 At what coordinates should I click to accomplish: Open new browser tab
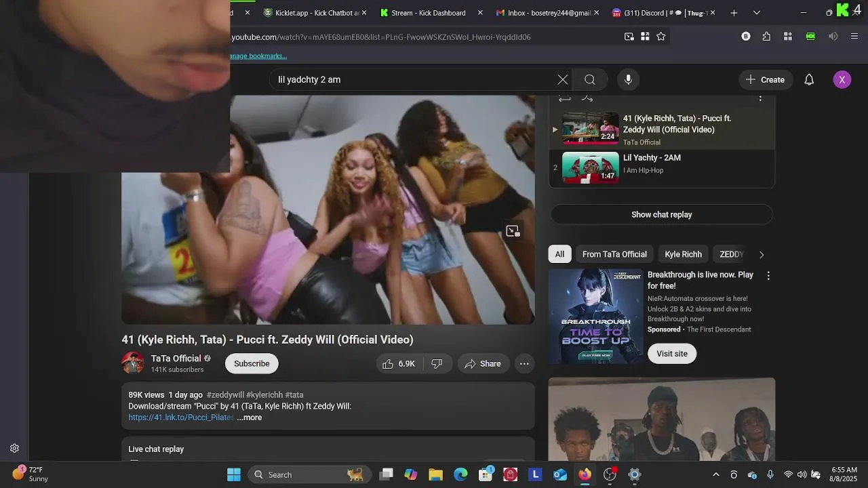(x=734, y=13)
